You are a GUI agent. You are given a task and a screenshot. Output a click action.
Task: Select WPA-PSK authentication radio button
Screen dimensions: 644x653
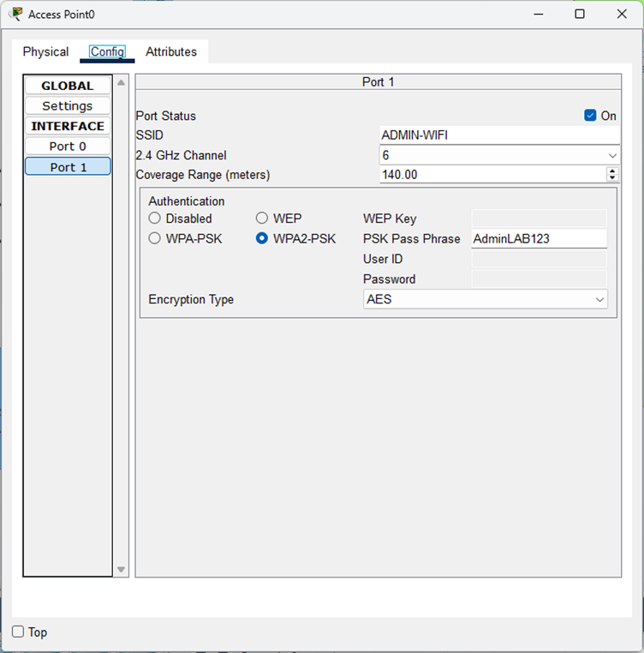[155, 239]
